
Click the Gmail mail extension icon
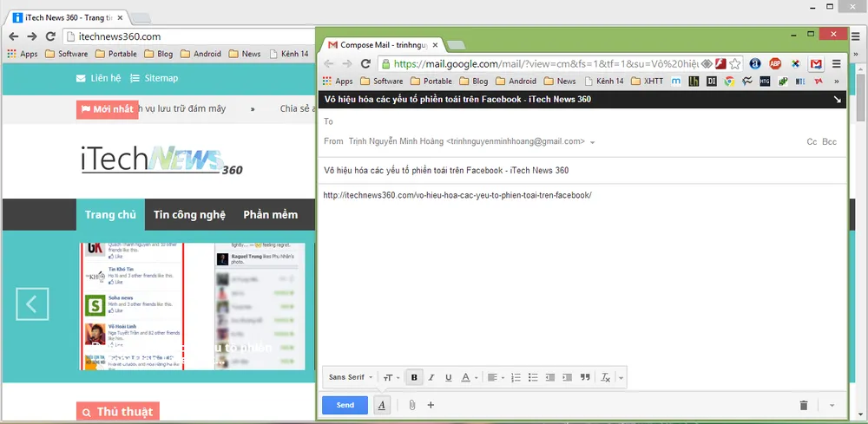816,63
